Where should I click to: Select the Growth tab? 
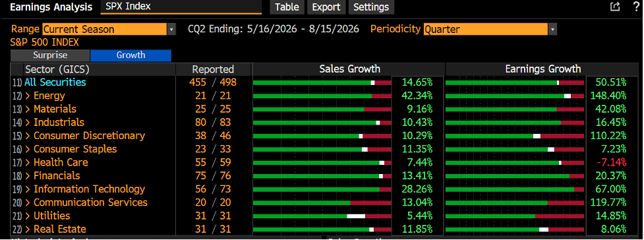click(131, 55)
